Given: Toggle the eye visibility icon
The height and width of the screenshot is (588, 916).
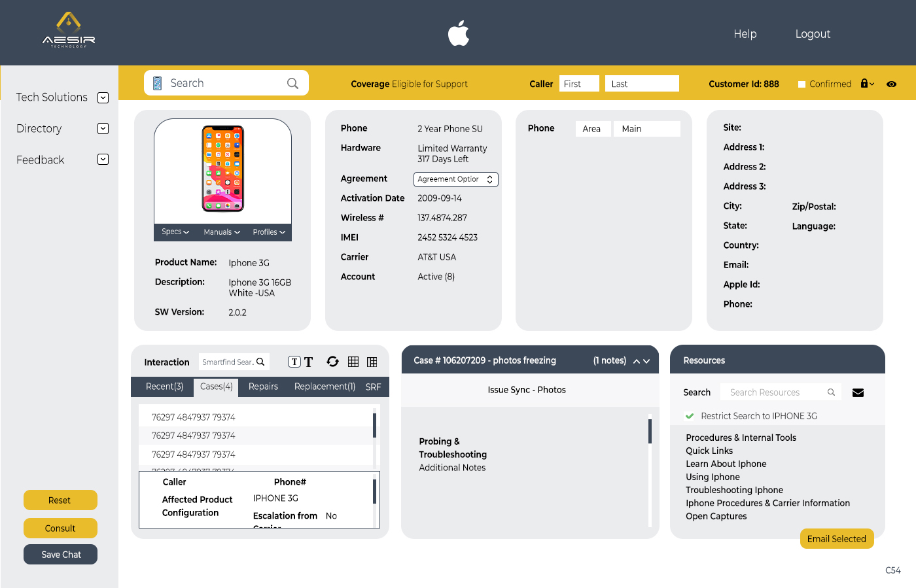Looking at the screenshot, I should click(891, 84).
